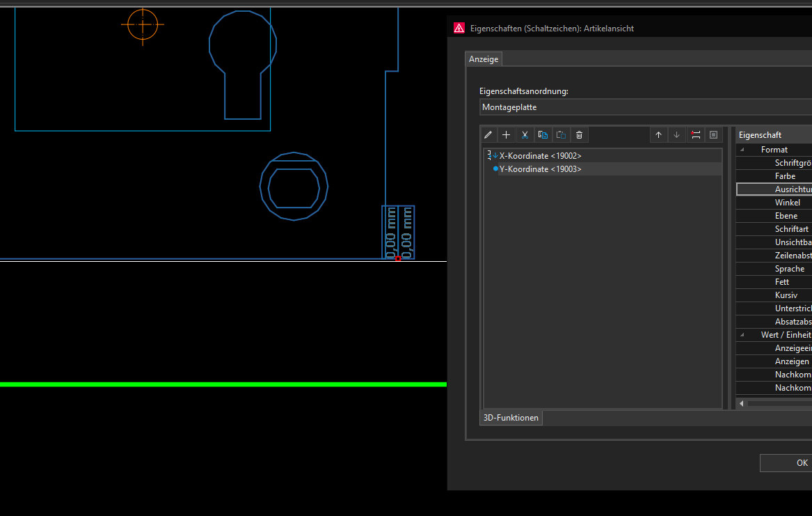This screenshot has width=812, height=516.
Task: Click the Eigenschaft column header
Action: pyautogui.click(x=774, y=134)
